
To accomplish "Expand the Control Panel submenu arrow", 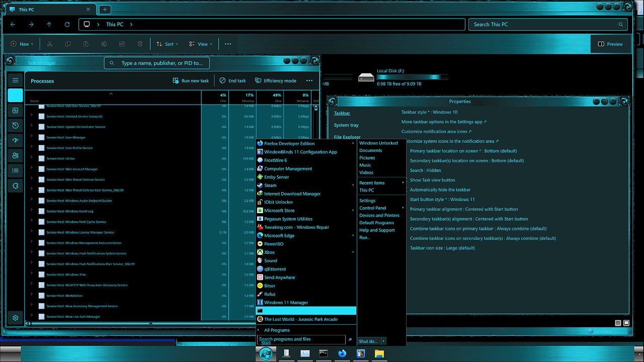I will [404, 208].
